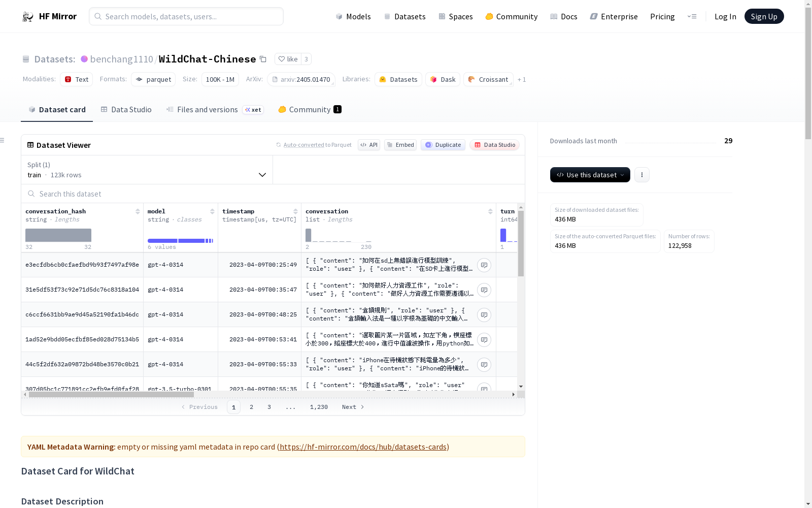
Task: Click the like count 3
Action: click(306, 59)
